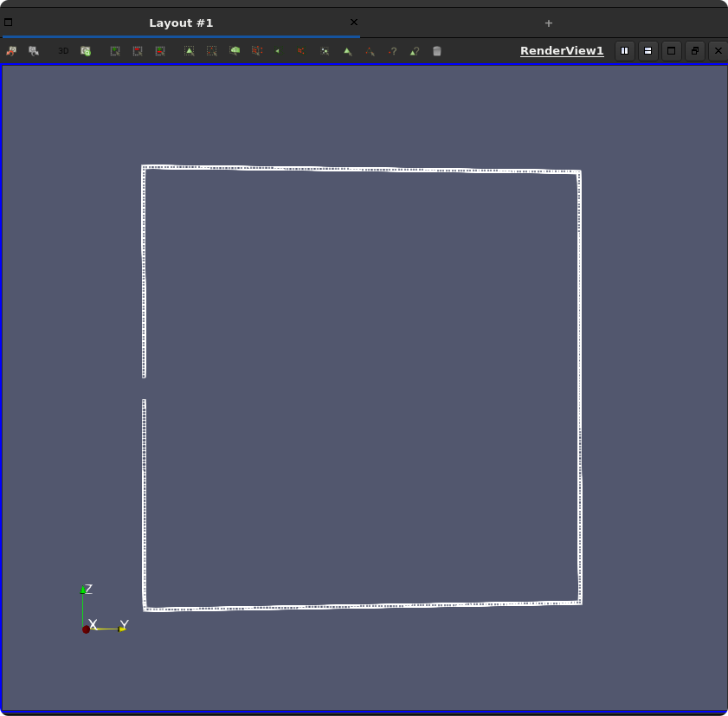
Task: Click the camera redo icon
Action: click(x=34, y=51)
